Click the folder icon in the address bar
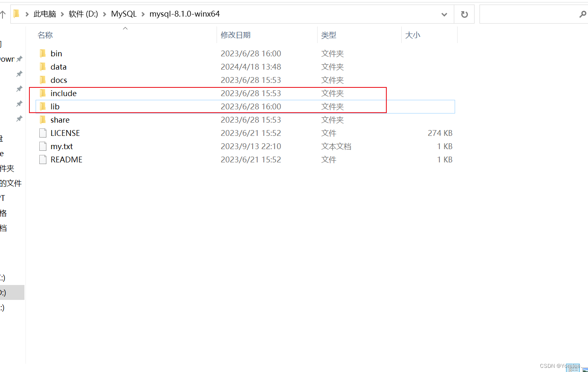Viewport: 588px width, 372px height. coord(16,13)
